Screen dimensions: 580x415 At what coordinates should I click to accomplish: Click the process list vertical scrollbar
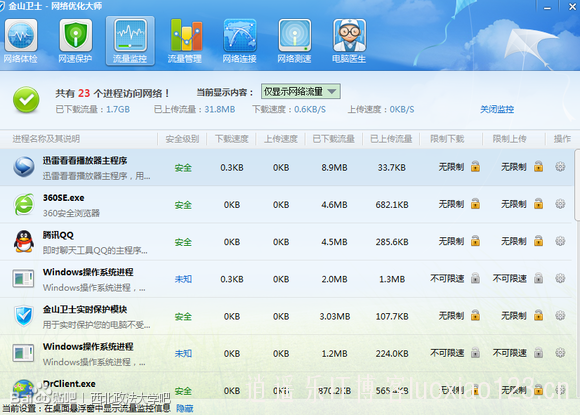[x=577, y=185]
